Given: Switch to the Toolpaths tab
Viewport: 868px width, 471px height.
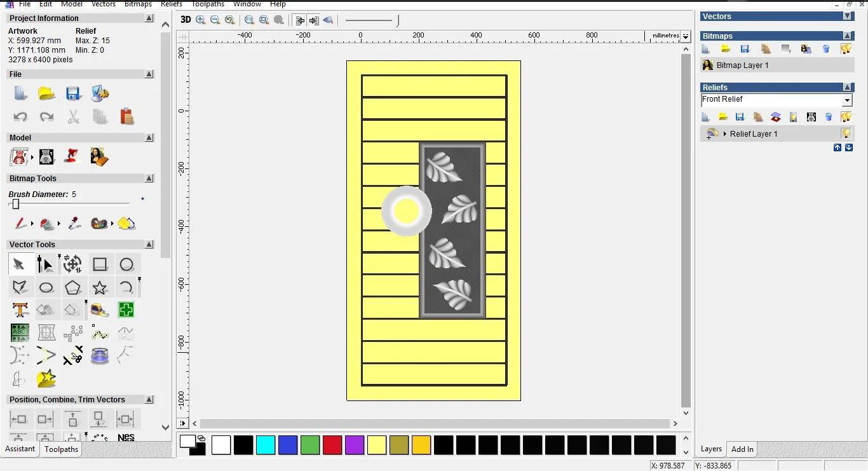Looking at the screenshot, I should (61, 449).
